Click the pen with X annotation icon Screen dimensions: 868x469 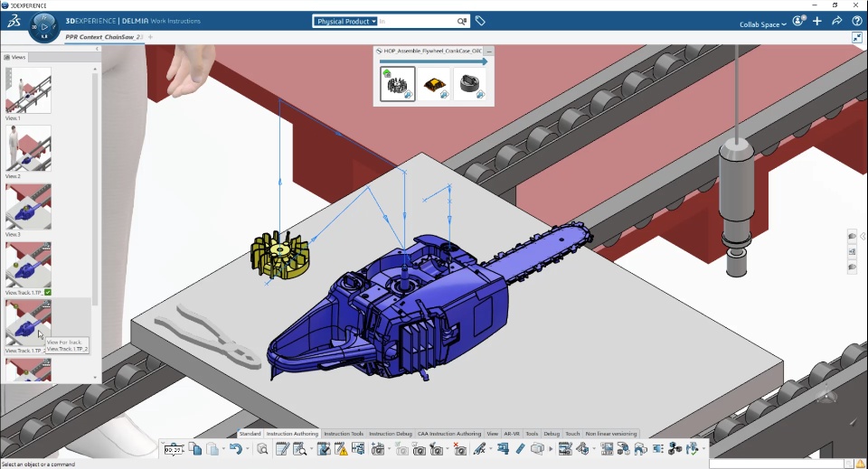coord(479,449)
